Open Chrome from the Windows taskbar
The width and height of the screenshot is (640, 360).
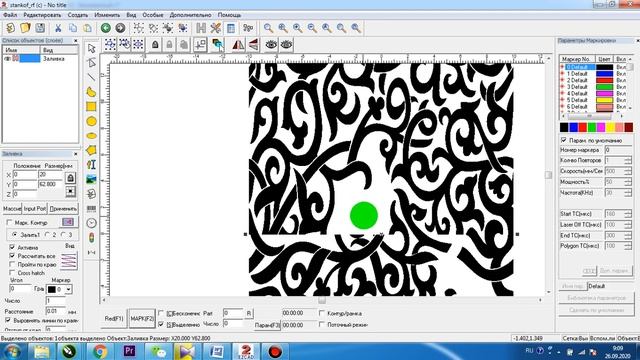point(100,351)
